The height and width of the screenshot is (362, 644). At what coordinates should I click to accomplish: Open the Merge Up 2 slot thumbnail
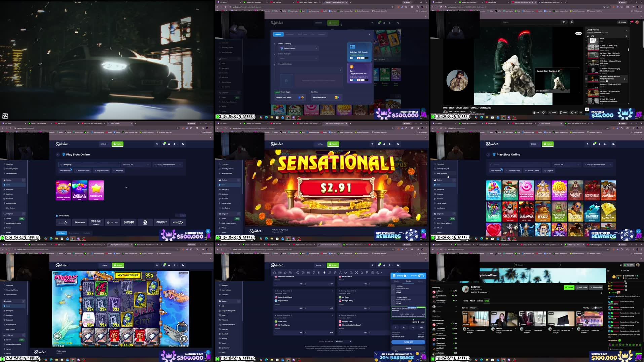coord(96,190)
